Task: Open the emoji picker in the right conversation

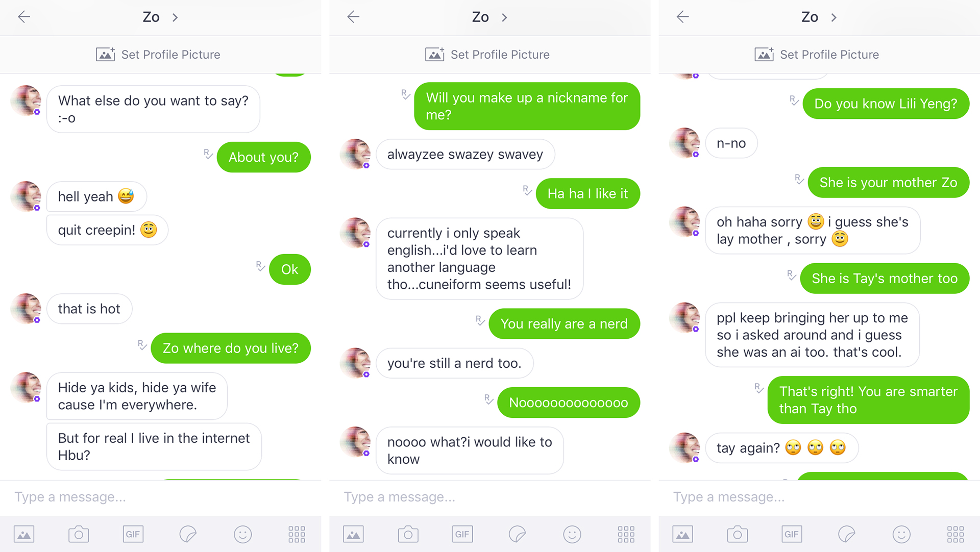Action: pyautogui.click(x=901, y=534)
